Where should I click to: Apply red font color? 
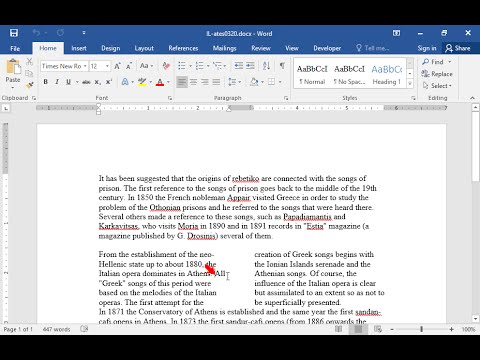[x=160, y=82]
